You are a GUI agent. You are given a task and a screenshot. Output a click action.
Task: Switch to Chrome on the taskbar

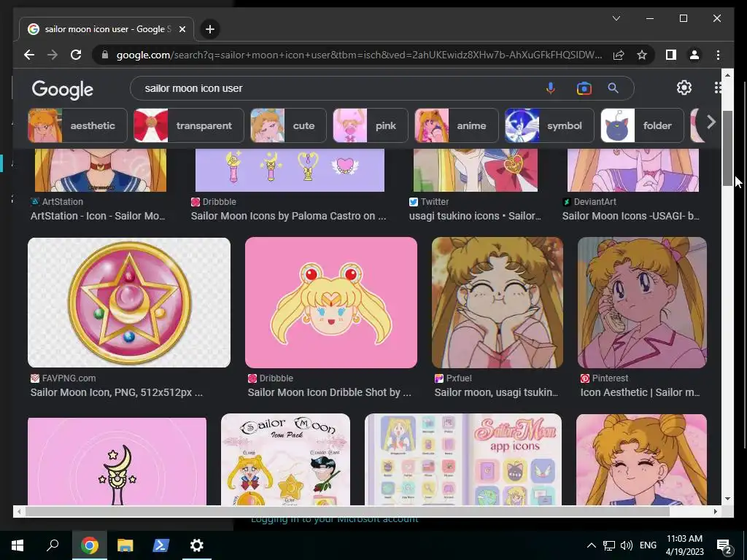point(89,545)
